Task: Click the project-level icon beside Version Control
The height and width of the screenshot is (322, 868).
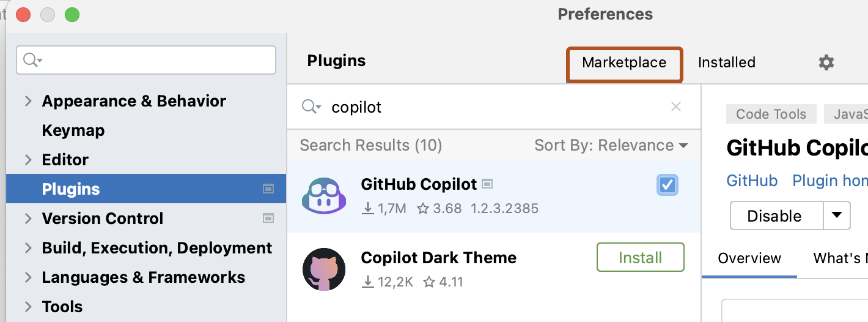Action: [268, 218]
